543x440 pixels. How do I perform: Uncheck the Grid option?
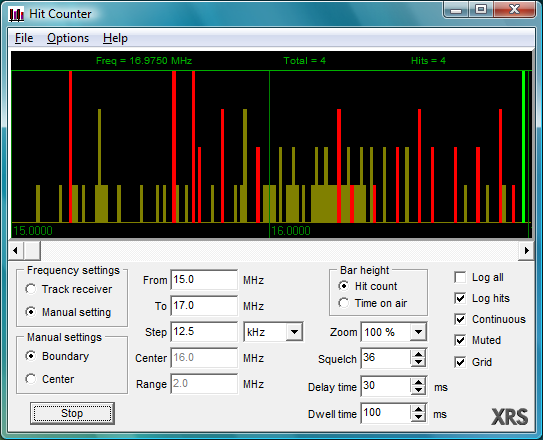point(460,362)
